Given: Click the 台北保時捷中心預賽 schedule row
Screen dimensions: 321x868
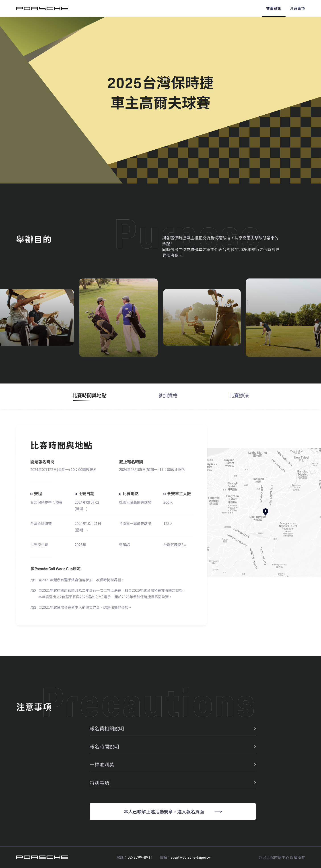Looking at the screenshot, I should (x=111, y=505).
